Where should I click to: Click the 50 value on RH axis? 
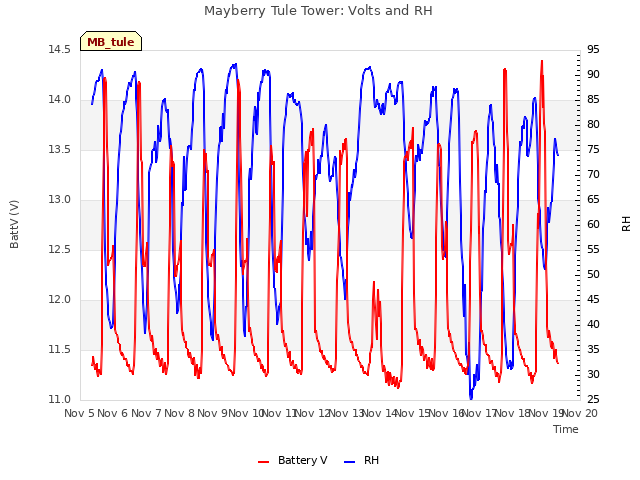click(x=593, y=274)
